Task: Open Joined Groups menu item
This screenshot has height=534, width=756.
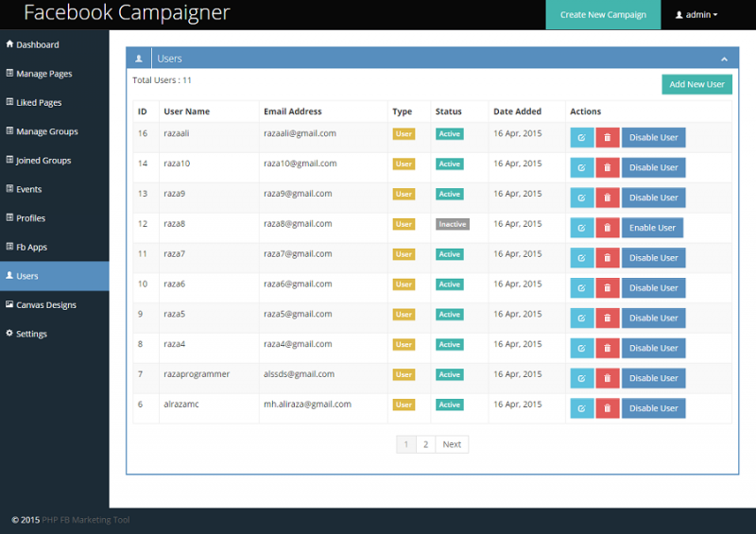Action: click(x=55, y=160)
